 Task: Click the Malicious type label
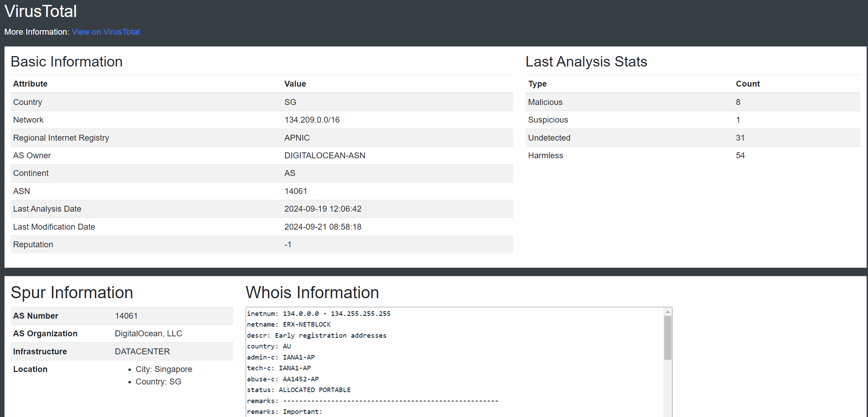pos(545,102)
